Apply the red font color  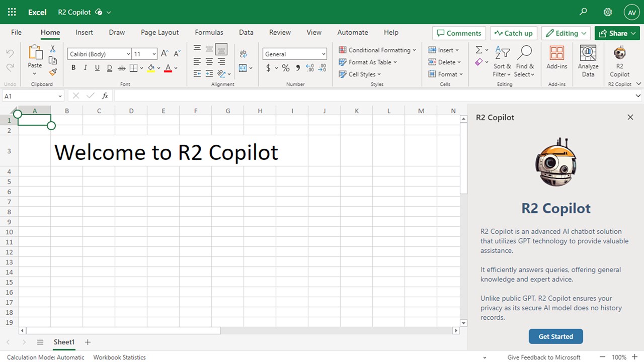click(168, 68)
